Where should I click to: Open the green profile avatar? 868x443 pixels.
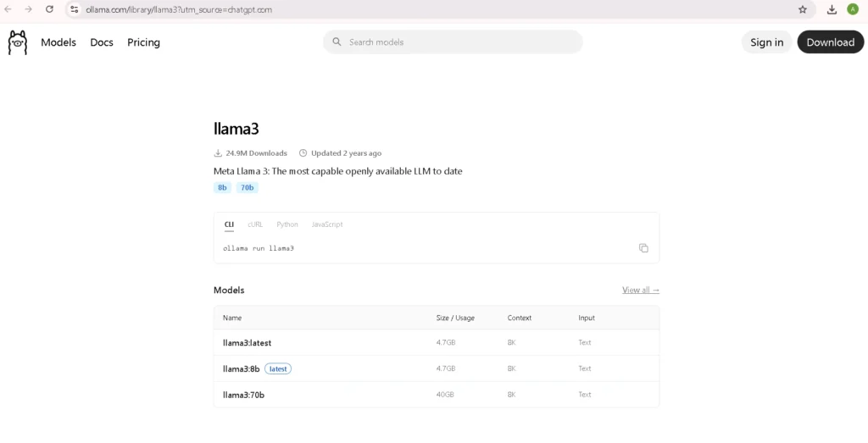(x=853, y=9)
